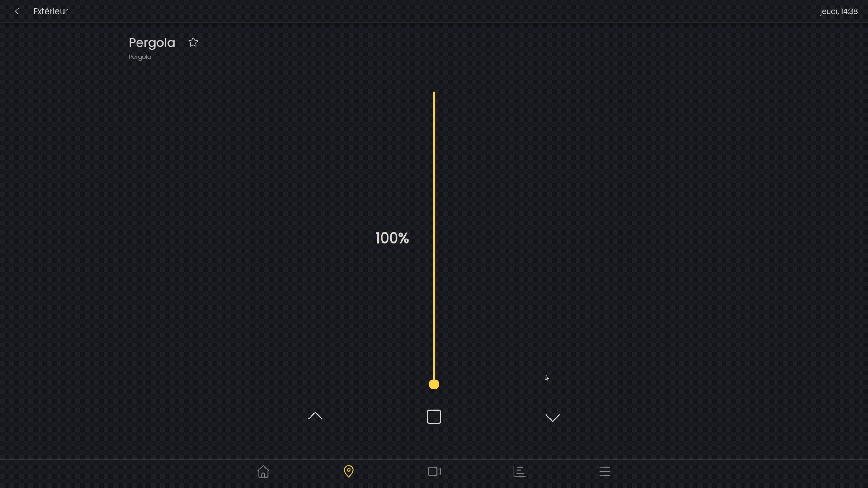This screenshot has width=868, height=488.
Task: Click the small Pergola subtitle text
Action: tap(140, 57)
